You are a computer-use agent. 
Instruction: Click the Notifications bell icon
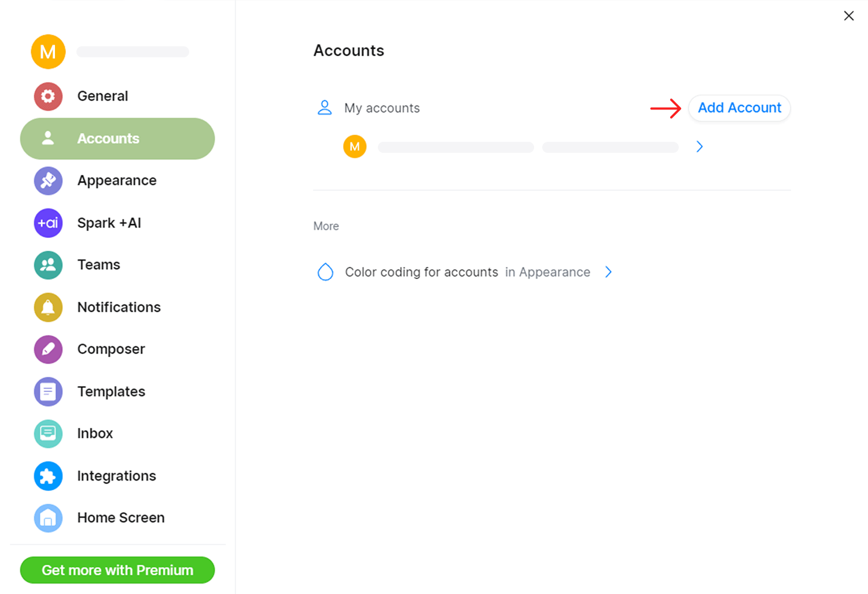(48, 307)
